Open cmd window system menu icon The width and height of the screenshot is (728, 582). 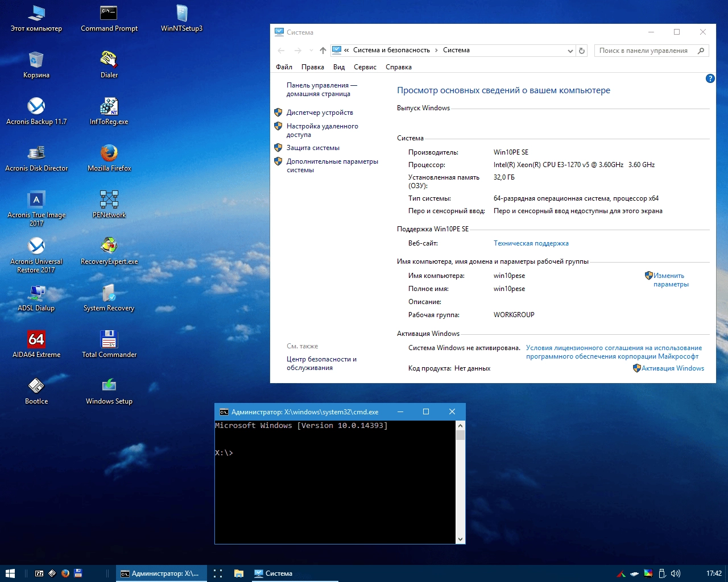(224, 412)
